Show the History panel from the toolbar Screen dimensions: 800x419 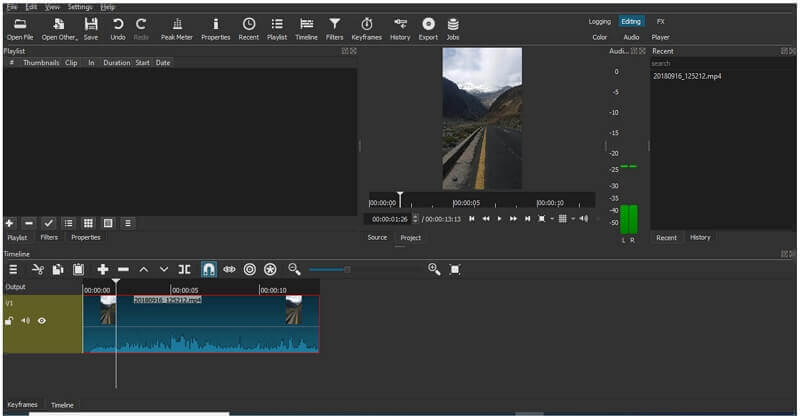(x=400, y=29)
